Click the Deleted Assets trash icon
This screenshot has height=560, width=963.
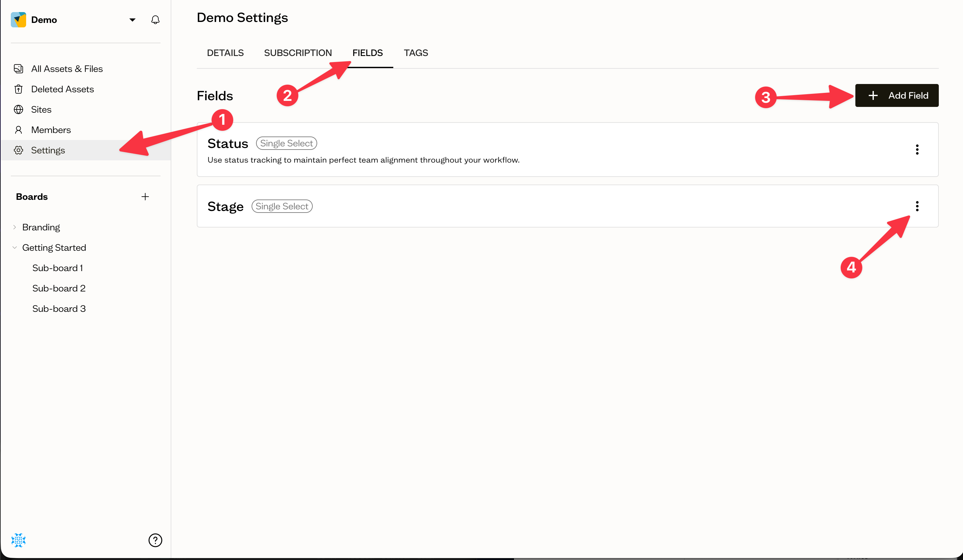tap(18, 89)
